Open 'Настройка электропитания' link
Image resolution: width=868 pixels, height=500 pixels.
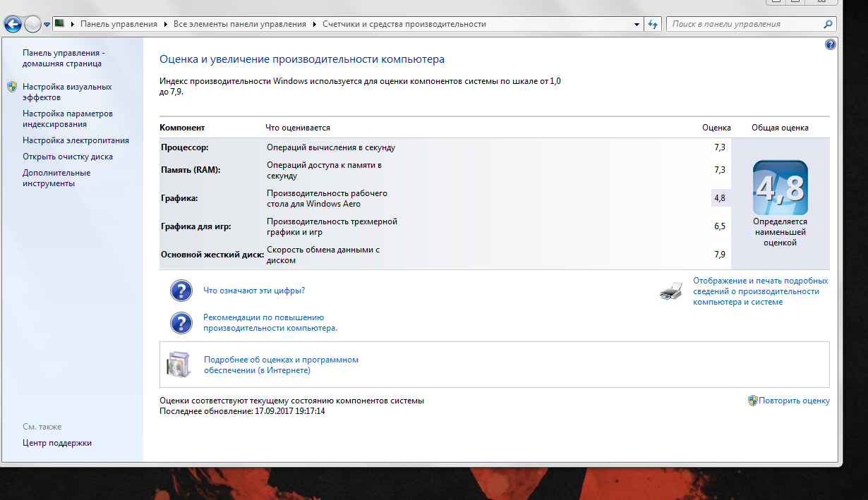[x=76, y=140]
